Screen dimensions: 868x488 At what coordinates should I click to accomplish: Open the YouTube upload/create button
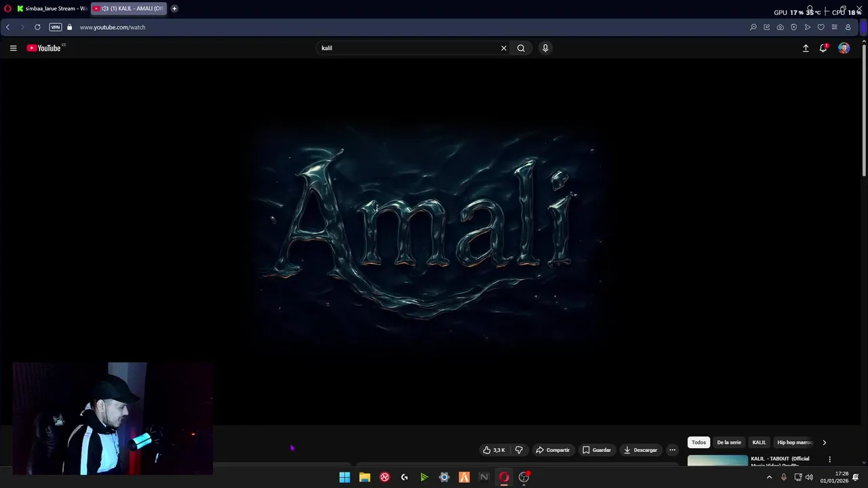point(806,48)
